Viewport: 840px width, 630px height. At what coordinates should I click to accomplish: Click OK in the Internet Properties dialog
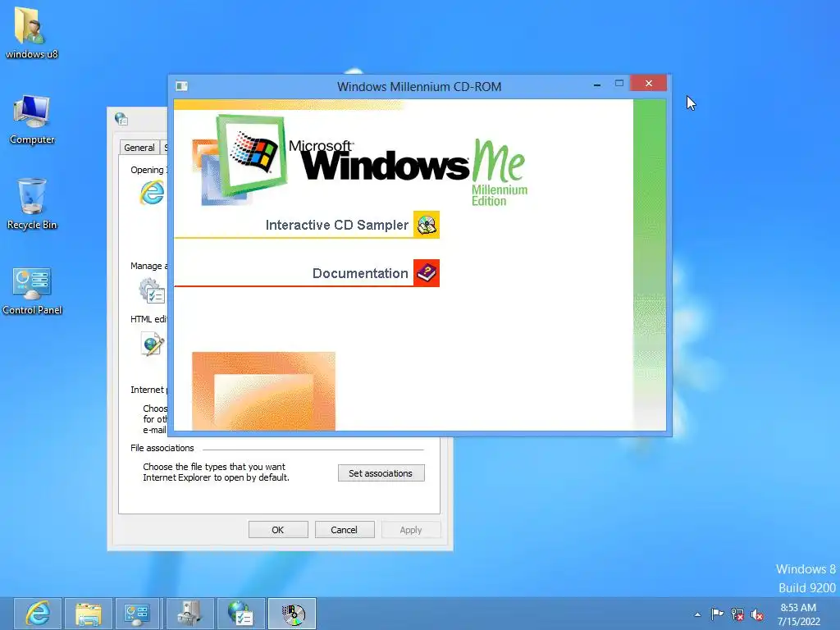point(278,530)
